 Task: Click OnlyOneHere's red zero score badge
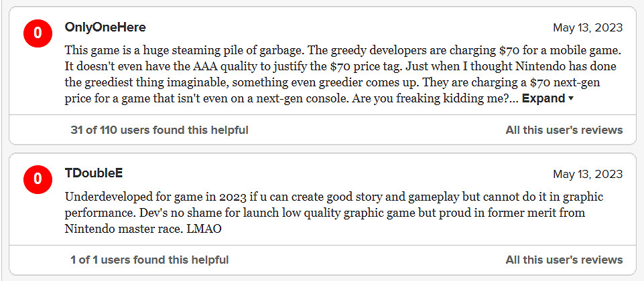pos(38,34)
